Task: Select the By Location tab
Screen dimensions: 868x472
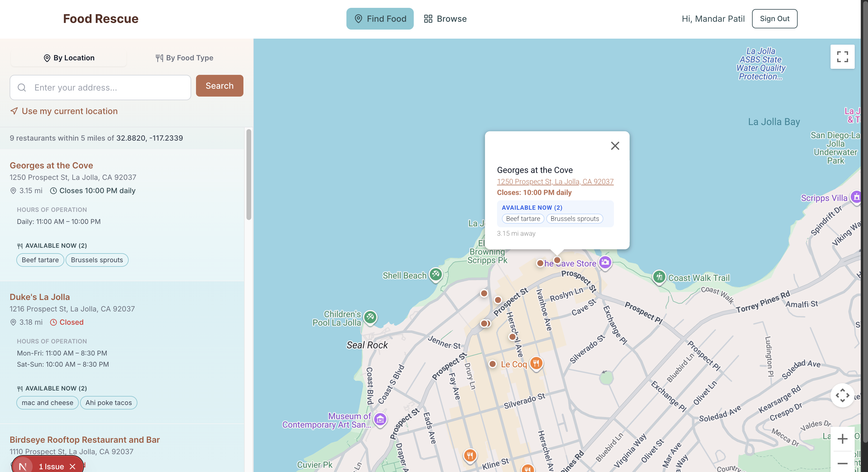Action: (69, 58)
